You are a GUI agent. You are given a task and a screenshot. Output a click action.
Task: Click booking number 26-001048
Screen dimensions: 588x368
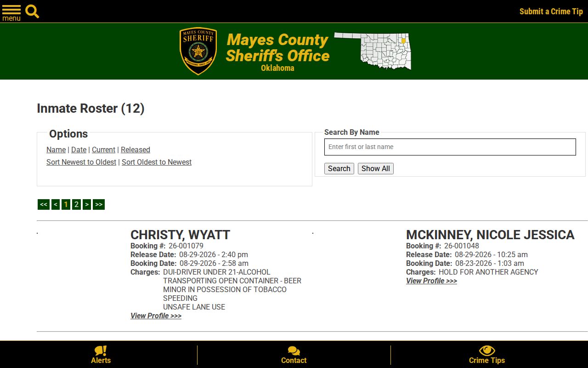click(x=462, y=246)
